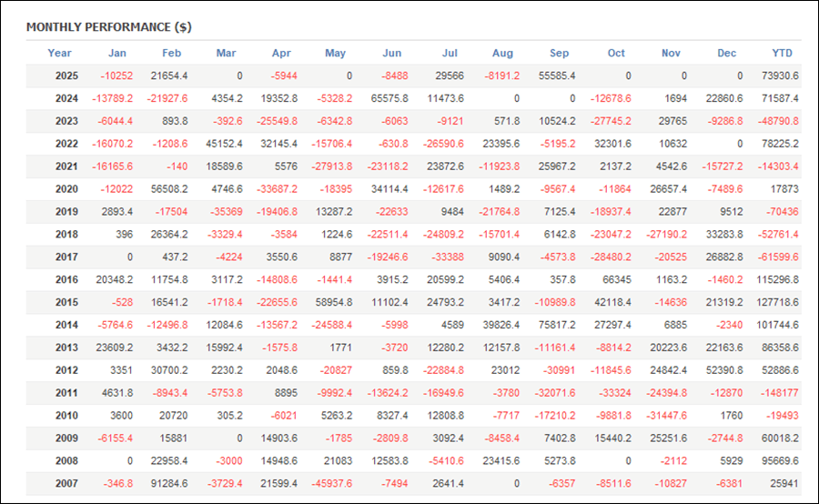Click the Jan column header
This screenshot has width=819, height=504.
point(116,53)
